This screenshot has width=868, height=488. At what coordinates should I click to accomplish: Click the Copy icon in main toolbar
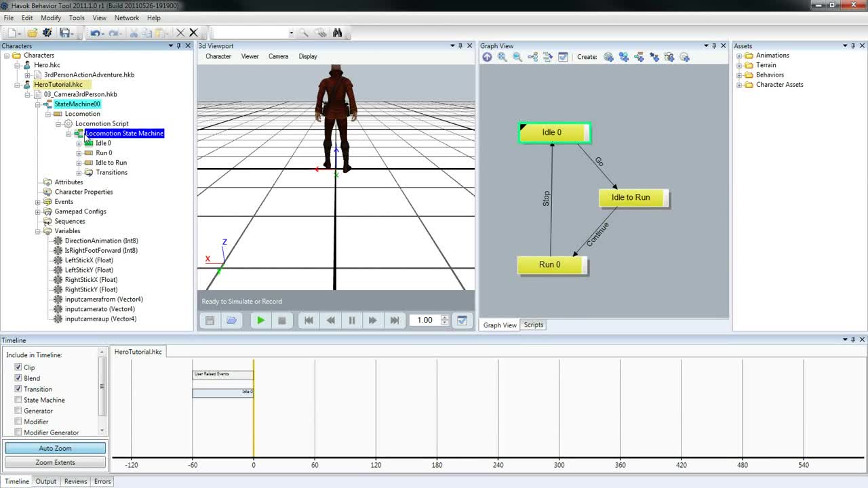click(146, 33)
